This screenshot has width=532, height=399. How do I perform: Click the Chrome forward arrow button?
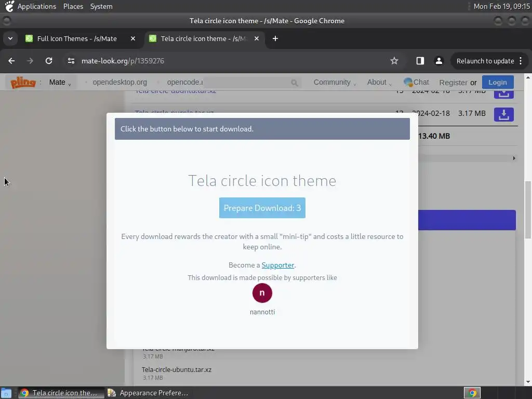[30, 61]
